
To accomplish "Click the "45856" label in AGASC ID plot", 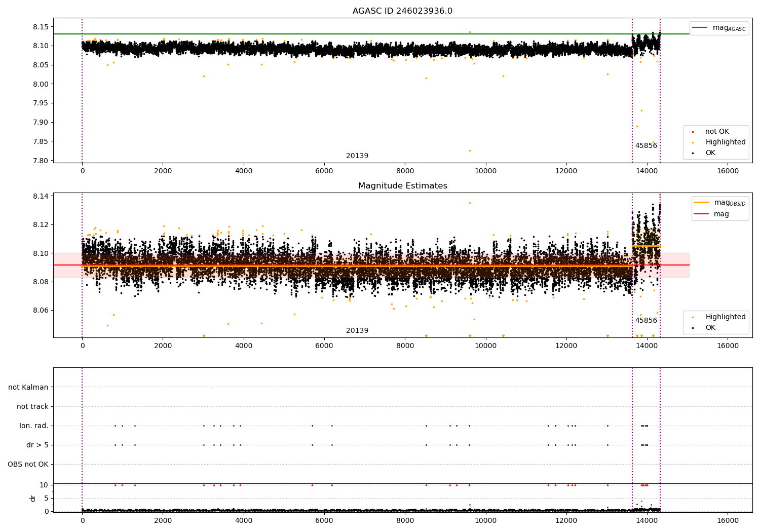I will pos(646,146).
